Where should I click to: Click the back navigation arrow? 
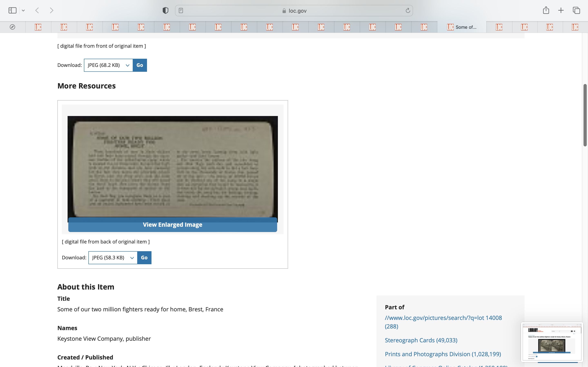click(37, 10)
